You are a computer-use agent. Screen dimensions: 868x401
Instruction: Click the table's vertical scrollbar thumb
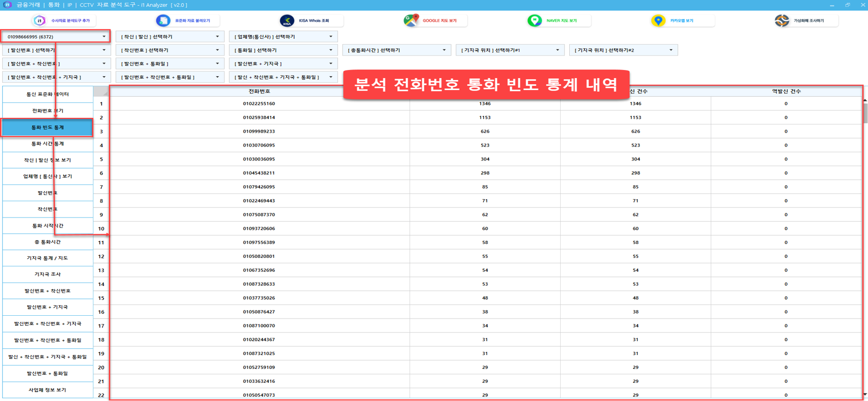865,113
